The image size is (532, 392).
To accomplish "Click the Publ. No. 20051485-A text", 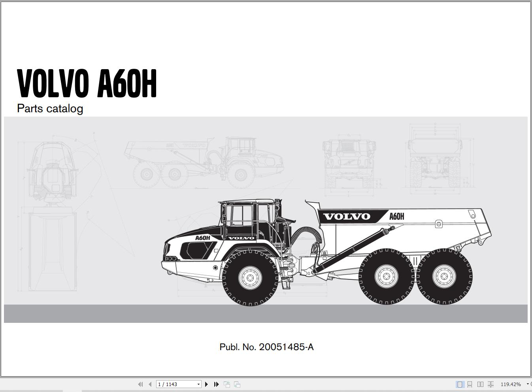I will (x=266, y=347).
